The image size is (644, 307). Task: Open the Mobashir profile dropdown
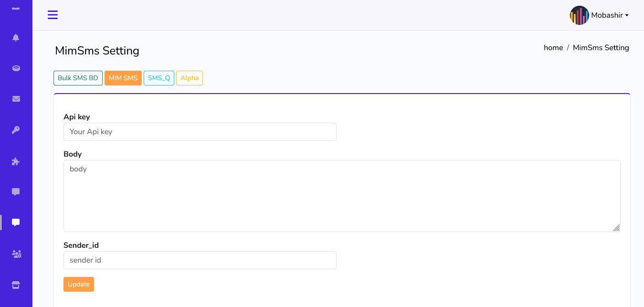point(609,15)
